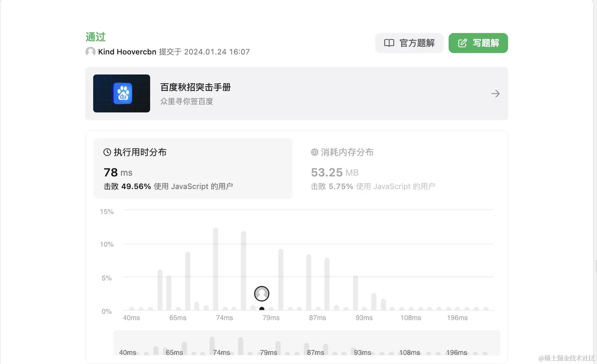This screenshot has height=364, width=597.
Task: Click the 通过 accepted status text
Action: point(96,37)
